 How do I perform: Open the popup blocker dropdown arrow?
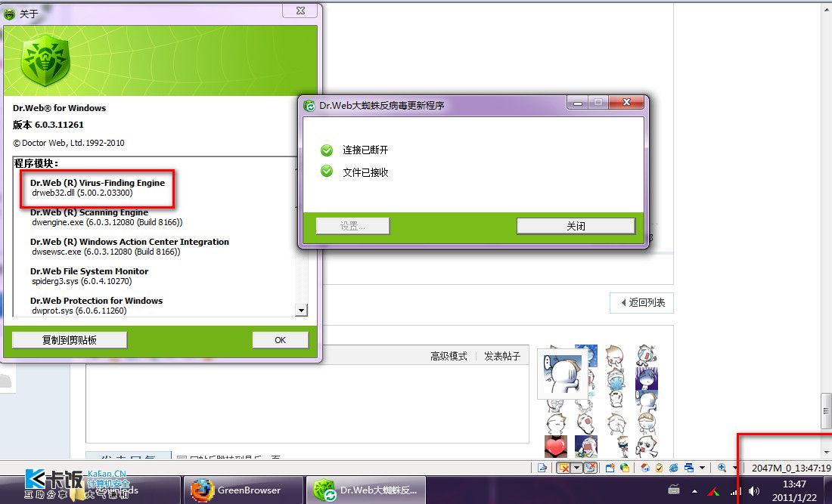coord(577,468)
